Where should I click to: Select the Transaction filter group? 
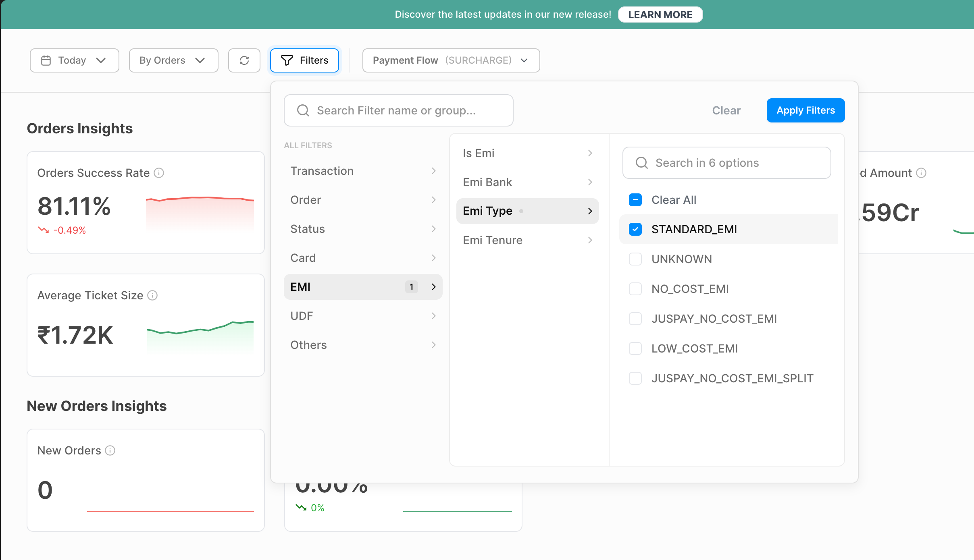coord(363,171)
